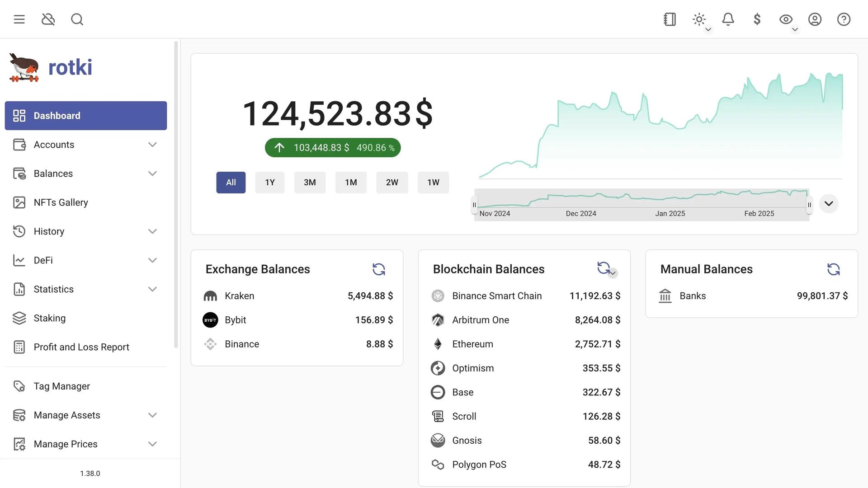Click the hamburger menu icon
The height and width of the screenshot is (488, 868).
point(19,19)
